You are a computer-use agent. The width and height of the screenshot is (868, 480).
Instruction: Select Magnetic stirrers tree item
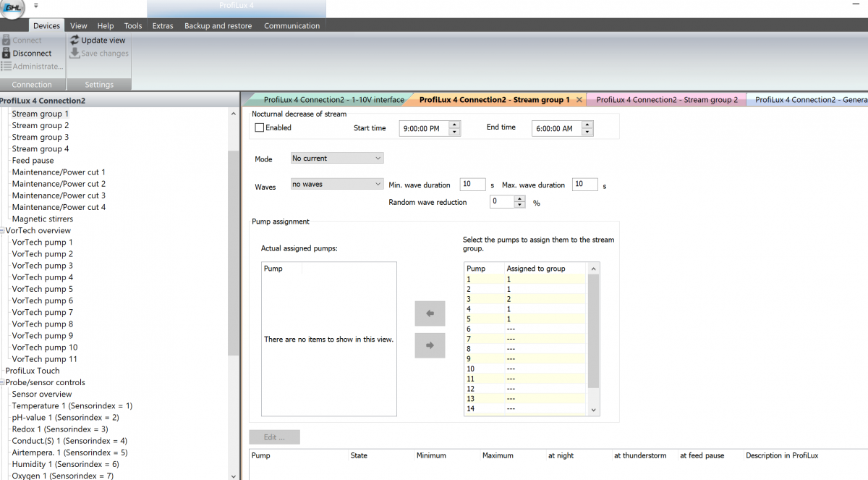(42, 219)
